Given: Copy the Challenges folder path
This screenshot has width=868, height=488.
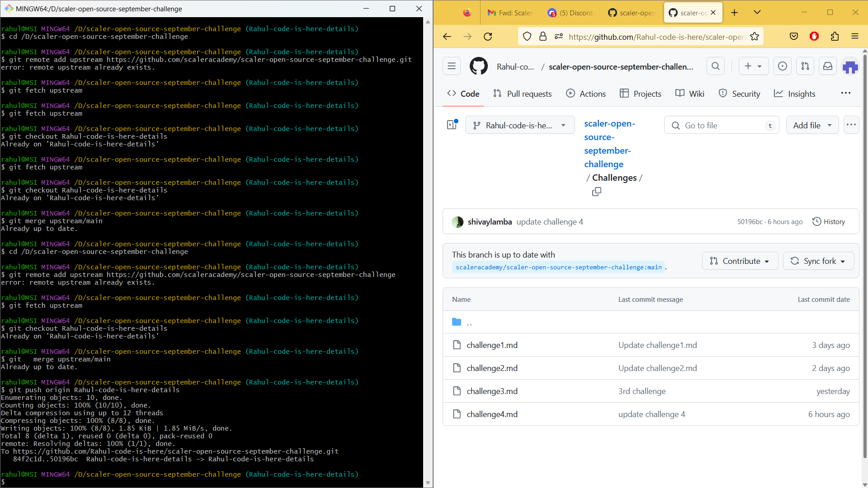Looking at the screenshot, I should coord(596,192).
